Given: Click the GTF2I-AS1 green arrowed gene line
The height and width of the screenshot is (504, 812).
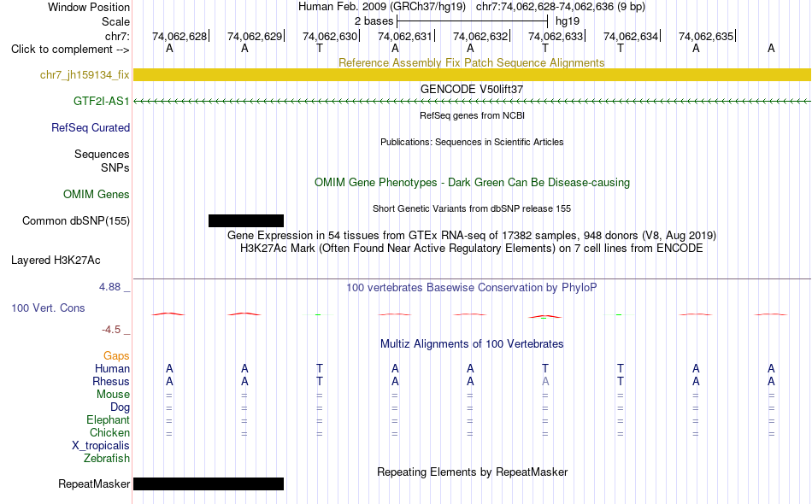Looking at the screenshot, I should point(472,102).
